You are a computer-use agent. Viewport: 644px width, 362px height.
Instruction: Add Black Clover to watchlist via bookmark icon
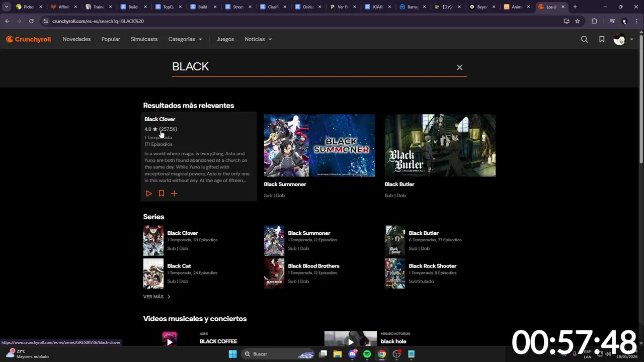[162, 193]
